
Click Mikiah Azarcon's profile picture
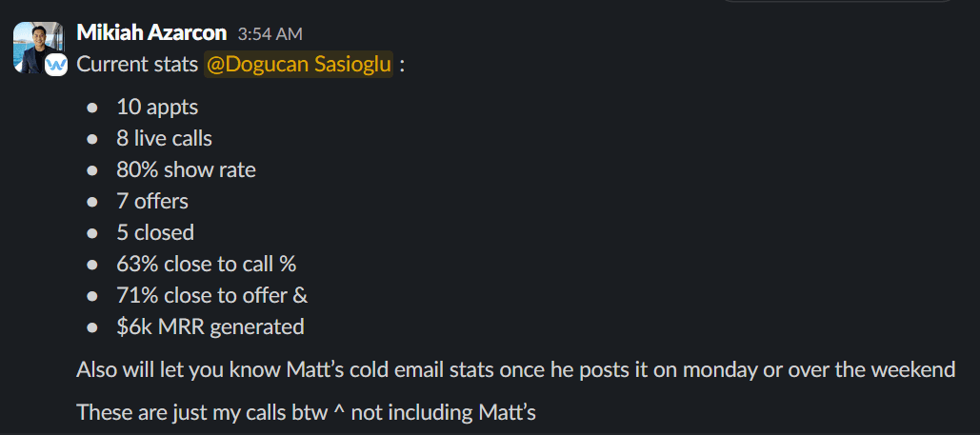36,44
